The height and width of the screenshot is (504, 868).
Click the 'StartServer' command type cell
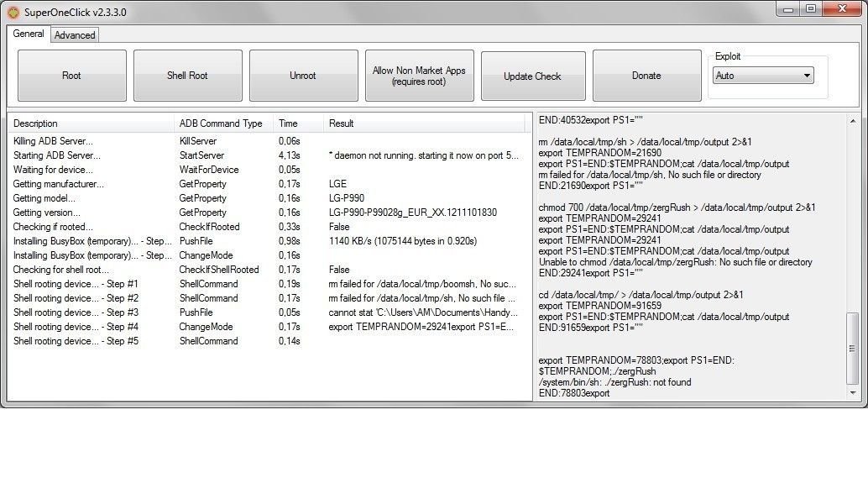[x=201, y=155]
